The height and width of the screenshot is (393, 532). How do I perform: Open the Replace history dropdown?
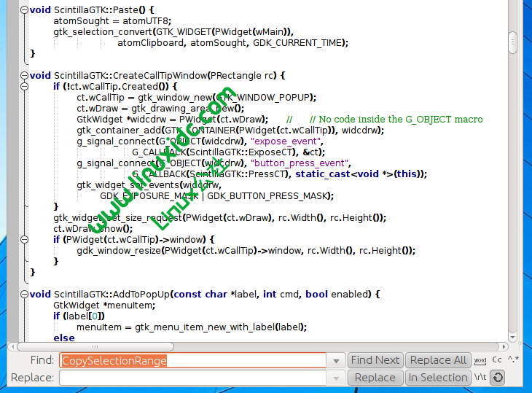coord(336,378)
